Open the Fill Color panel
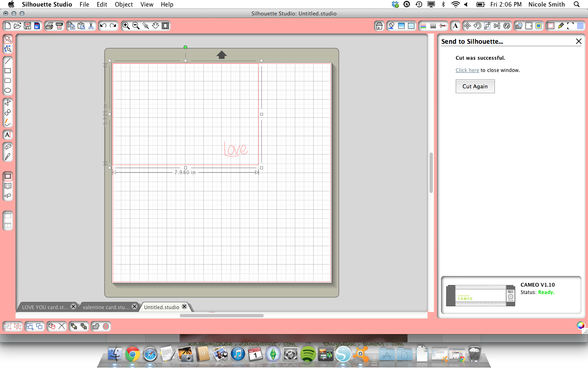 [x=8, y=176]
